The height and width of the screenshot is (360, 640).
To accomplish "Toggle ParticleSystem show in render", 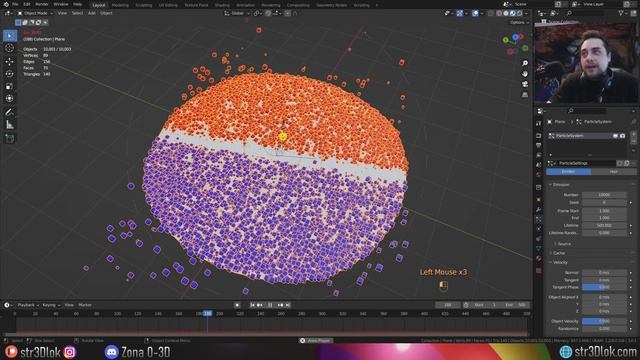I will click(622, 136).
